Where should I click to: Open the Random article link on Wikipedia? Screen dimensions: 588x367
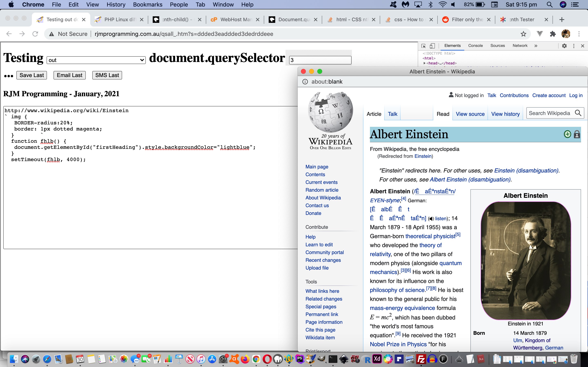[x=322, y=190]
